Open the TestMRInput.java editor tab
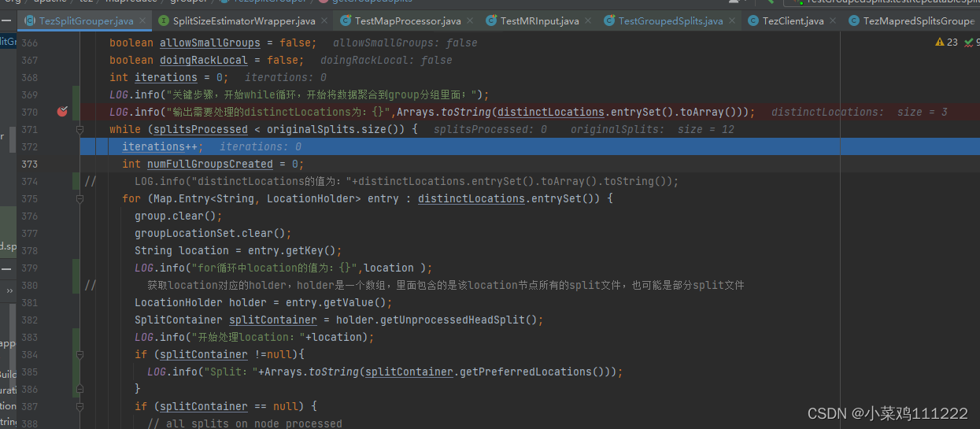This screenshot has height=429, width=980. [539, 20]
